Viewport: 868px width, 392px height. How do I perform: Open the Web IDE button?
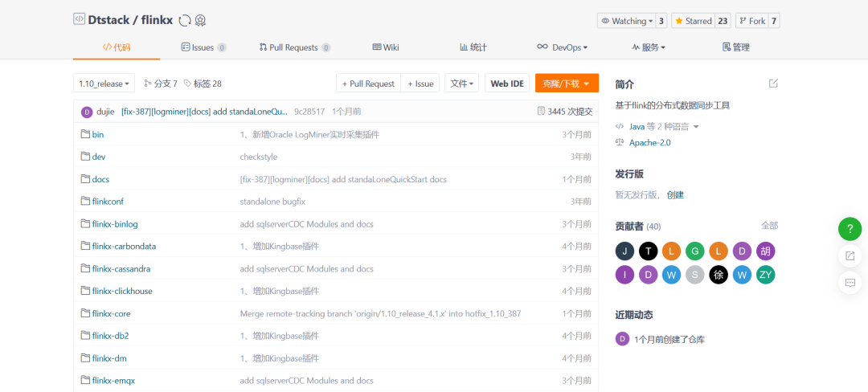[x=507, y=84]
